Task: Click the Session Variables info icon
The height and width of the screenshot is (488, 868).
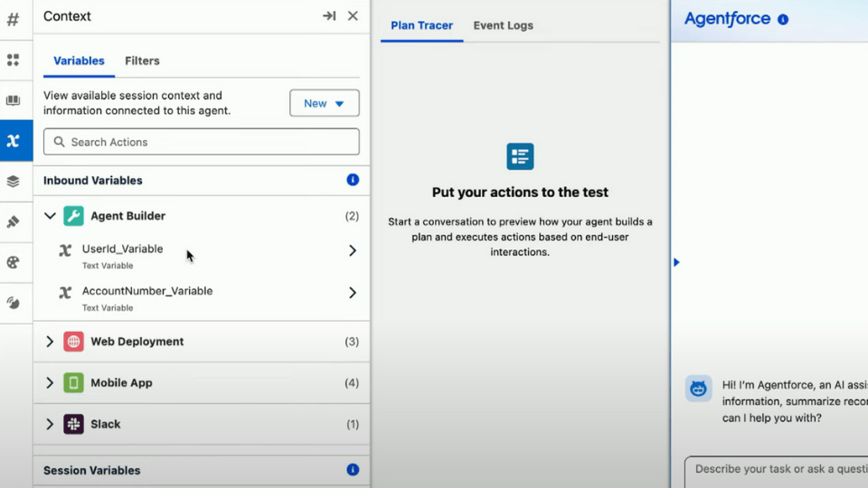Action: tap(353, 470)
